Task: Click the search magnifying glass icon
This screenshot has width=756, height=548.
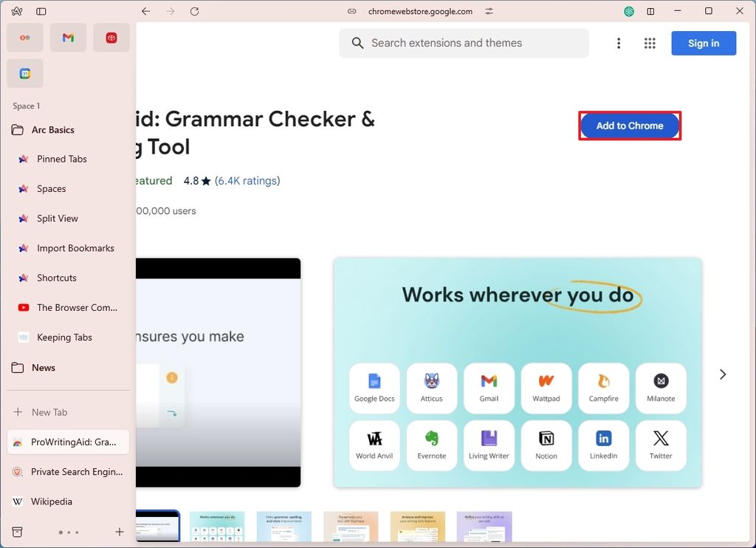Action: tap(357, 44)
